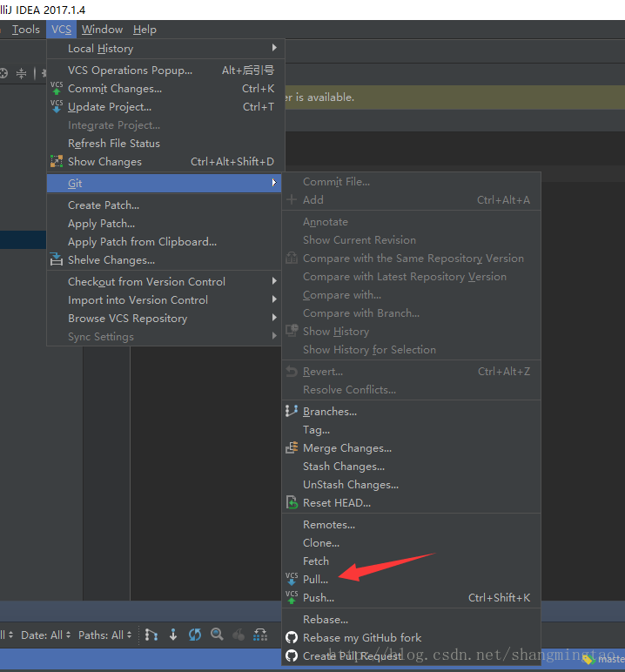Viewport: 625px width, 672px height.
Task: Click Show Current Revision entry
Action: (411, 239)
